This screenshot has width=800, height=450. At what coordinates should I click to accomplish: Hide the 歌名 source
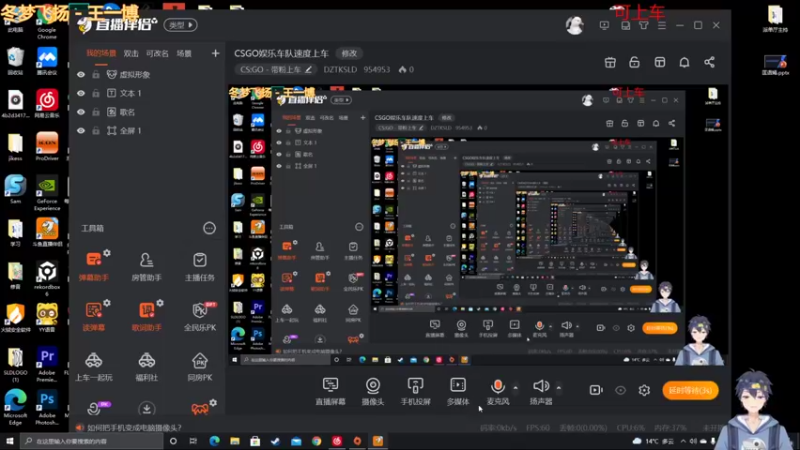coord(81,112)
